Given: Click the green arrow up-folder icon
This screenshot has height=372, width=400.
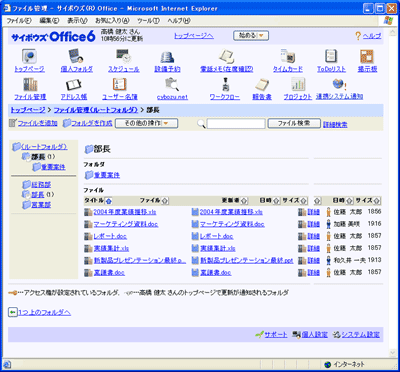Looking at the screenshot, I should (x=13, y=312).
